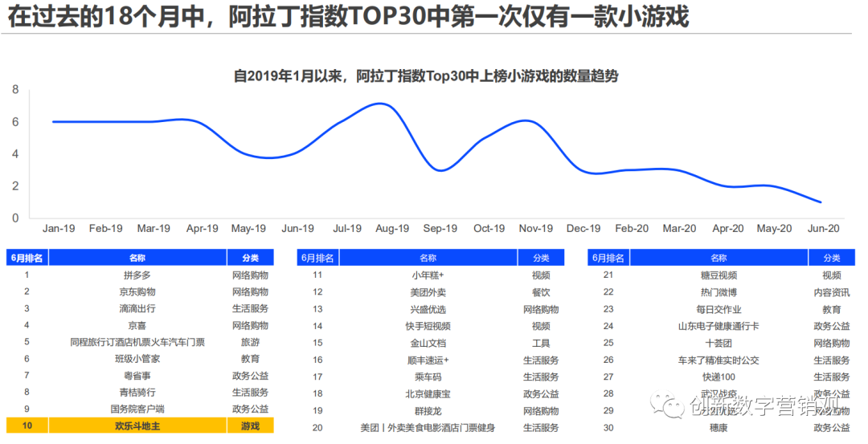
Task: Select the Jun-19 axis label
Action: click(298, 228)
